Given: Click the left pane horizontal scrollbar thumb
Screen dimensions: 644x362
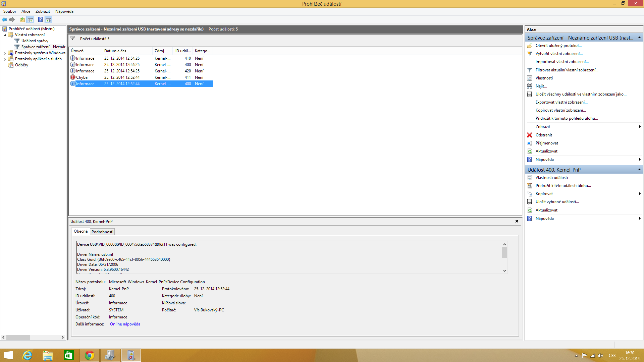Looking at the screenshot, I should tap(18, 338).
